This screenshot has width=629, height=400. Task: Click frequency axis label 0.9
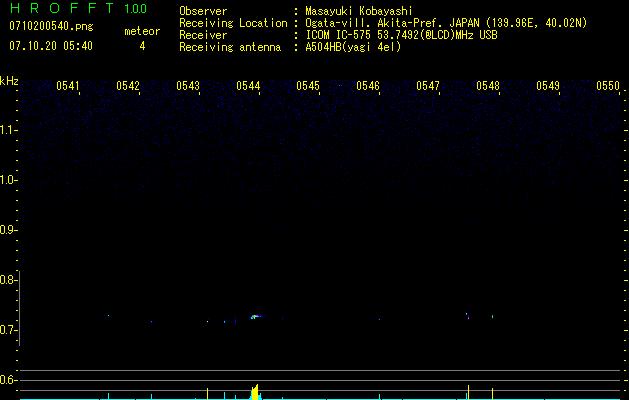(7, 230)
